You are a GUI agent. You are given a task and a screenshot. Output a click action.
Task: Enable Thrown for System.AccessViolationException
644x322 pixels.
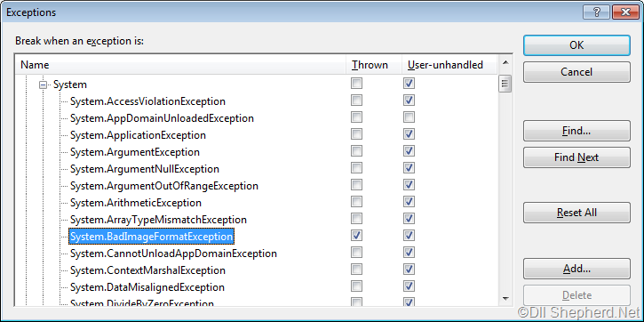point(356,101)
